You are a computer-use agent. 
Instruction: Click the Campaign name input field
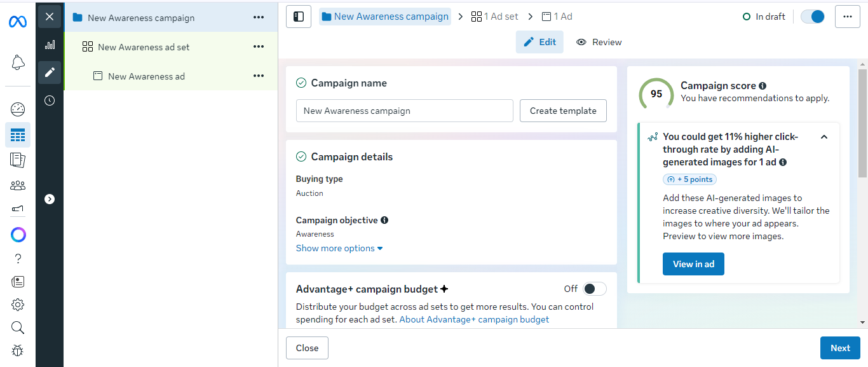[404, 111]
